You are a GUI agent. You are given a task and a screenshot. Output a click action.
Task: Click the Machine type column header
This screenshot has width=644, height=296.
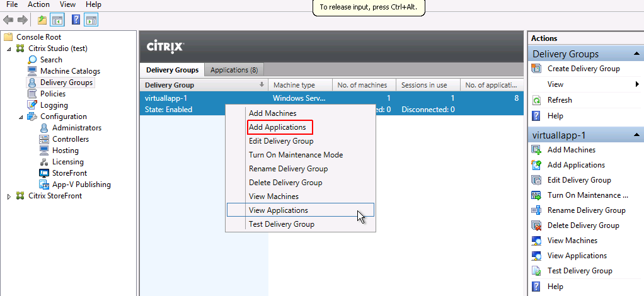(x=300, y=85)
